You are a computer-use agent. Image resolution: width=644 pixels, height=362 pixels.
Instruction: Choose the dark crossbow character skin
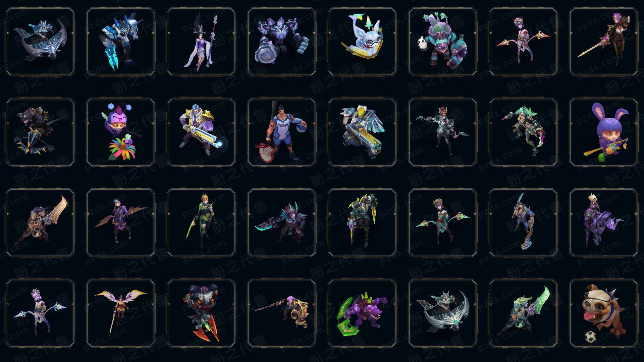40,132
